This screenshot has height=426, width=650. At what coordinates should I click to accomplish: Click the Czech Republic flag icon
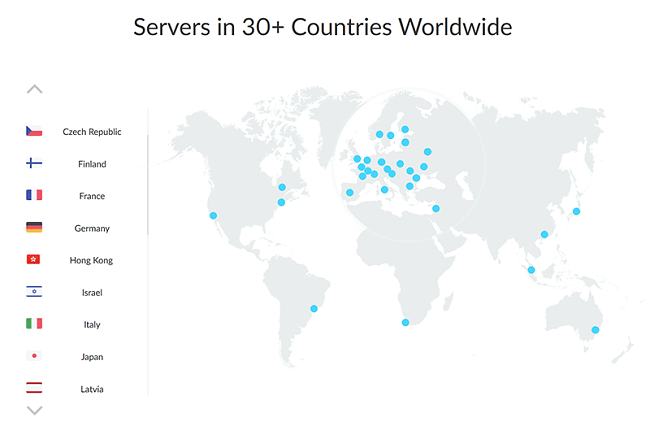[34, 131]
